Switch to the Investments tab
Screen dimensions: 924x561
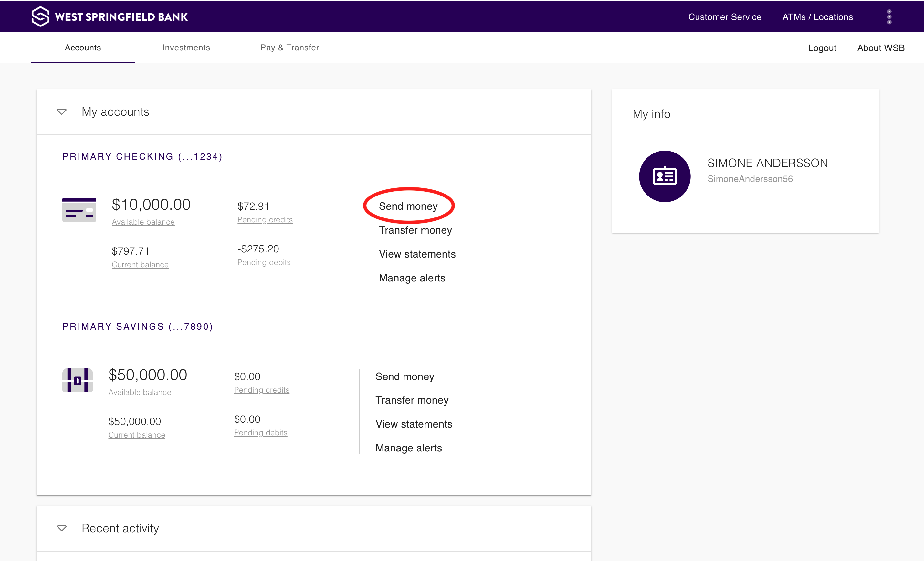(186, 48)
